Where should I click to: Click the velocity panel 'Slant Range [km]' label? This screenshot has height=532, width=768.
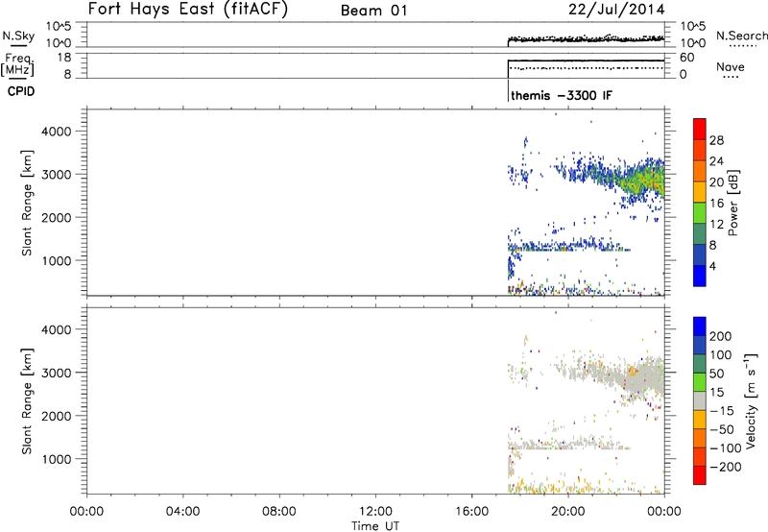coord(27,401)
